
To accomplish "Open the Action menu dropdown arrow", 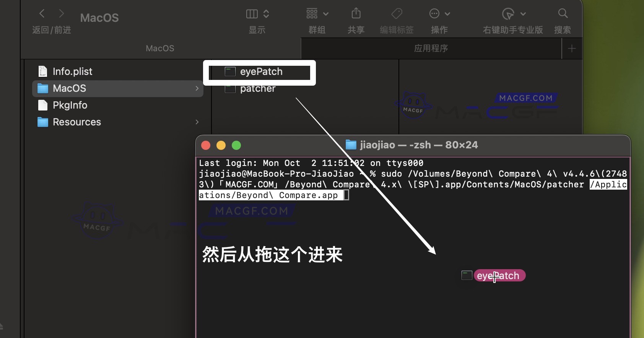I will [x=447, y=14].
